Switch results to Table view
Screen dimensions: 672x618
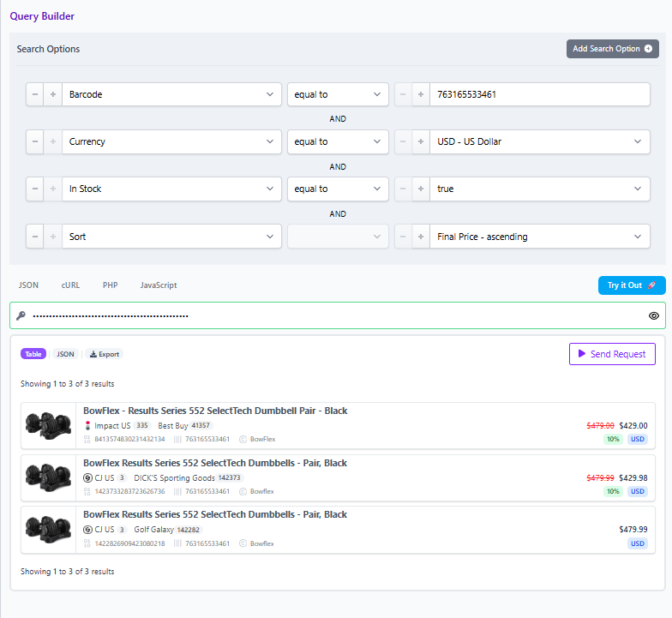click(33, 354)
